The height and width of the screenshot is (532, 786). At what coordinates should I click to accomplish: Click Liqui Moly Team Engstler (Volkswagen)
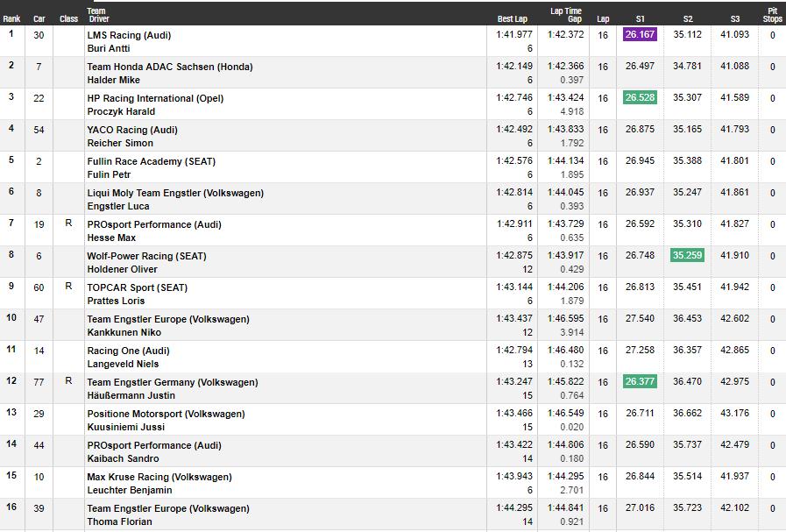175,193
